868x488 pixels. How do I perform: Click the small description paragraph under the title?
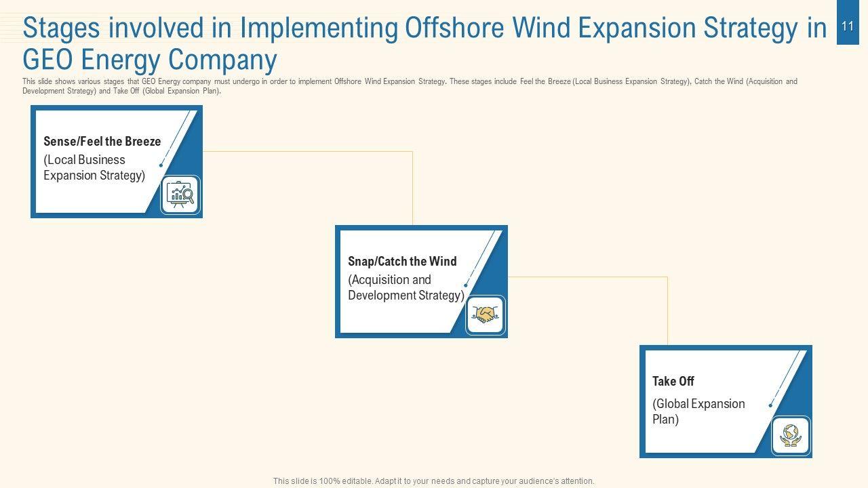tap(410, 86)
